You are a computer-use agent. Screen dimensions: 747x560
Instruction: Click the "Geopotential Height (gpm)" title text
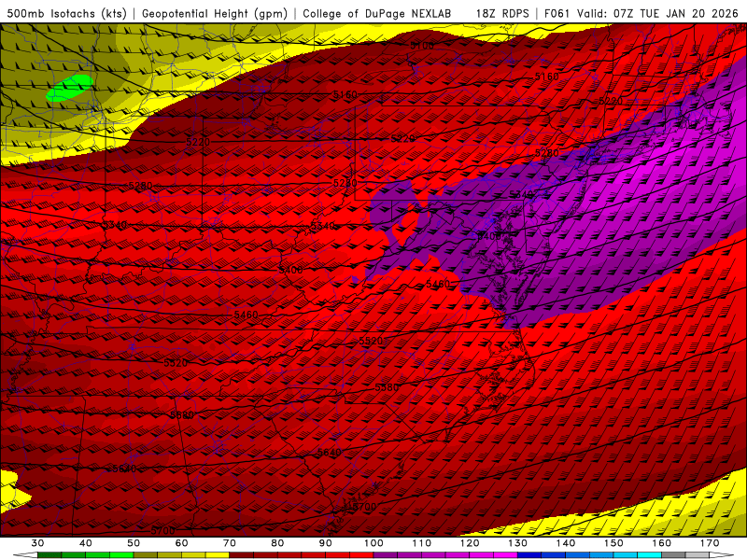pyautogui.click(x=215, y=13)
